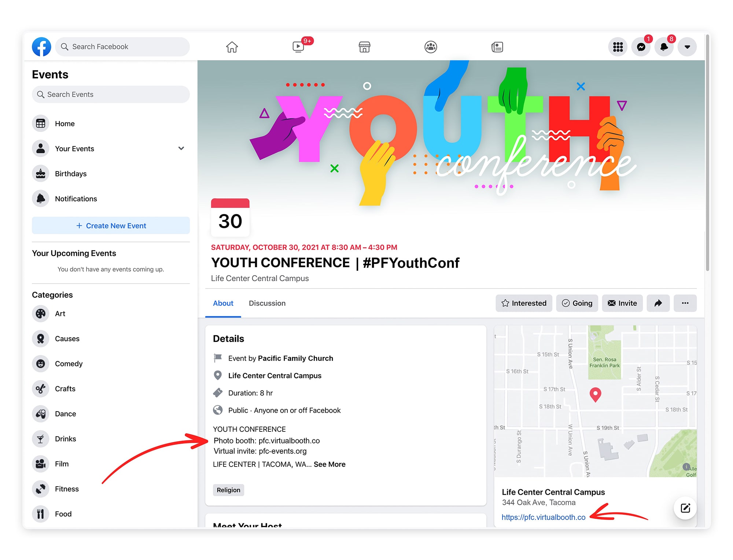Mark yourself as Interested in event
The image size is (733, 560).
(x=524, y=303)
